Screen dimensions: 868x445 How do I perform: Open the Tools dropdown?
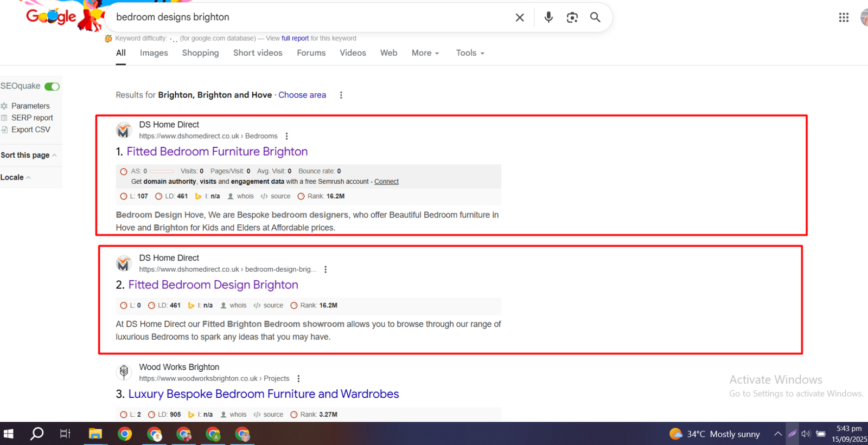(x=470, y=53)
